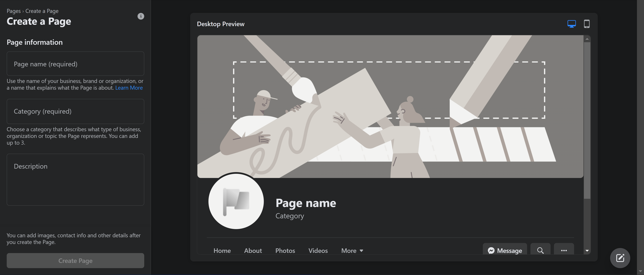Open the ellipsis more-options icon in preview
The image size is (644, 275).
(x=564, y=251)
